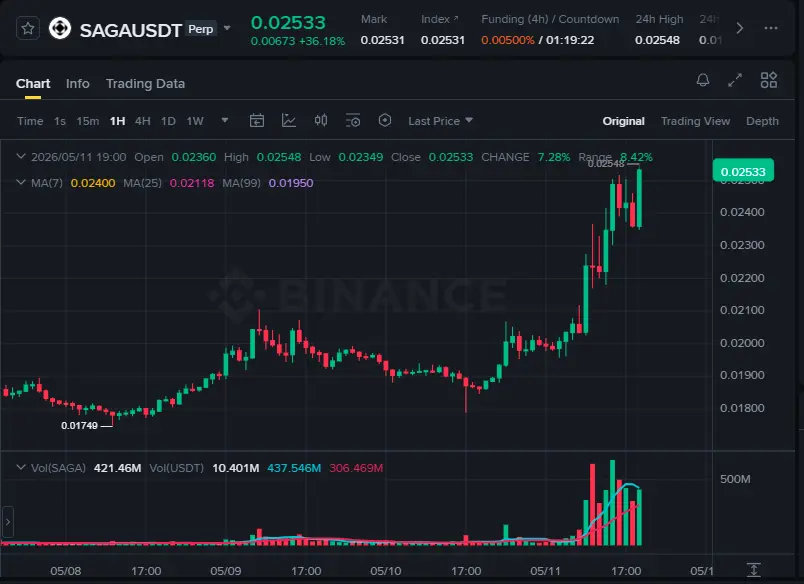
Task: Open the Last Price dropdown
Action: pyautogui.click(x=440, y=121)
